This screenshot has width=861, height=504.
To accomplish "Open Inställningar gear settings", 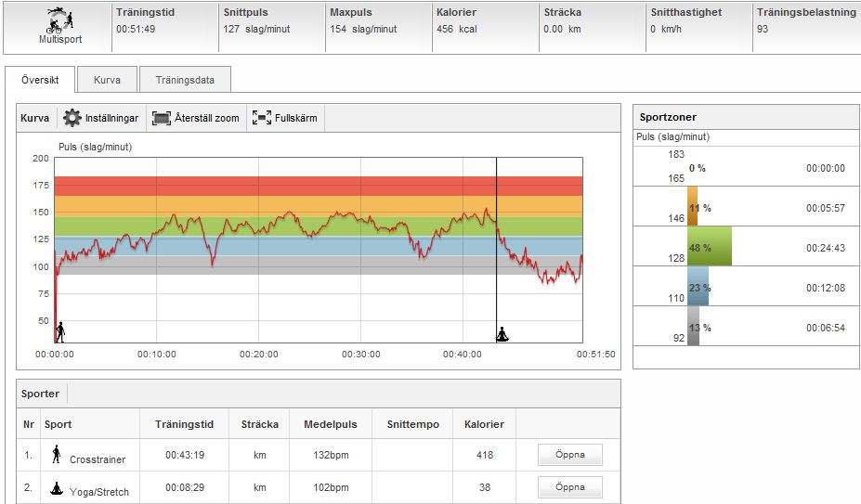I will (x=72, y=119).
